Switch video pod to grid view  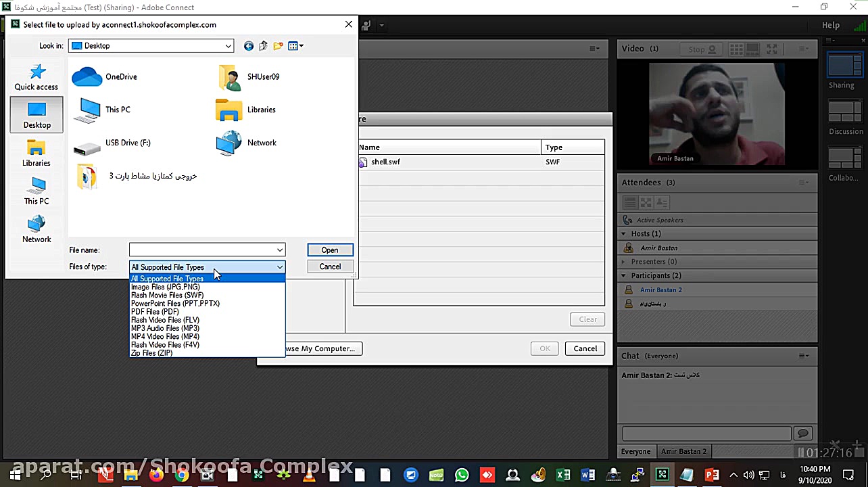736,49
